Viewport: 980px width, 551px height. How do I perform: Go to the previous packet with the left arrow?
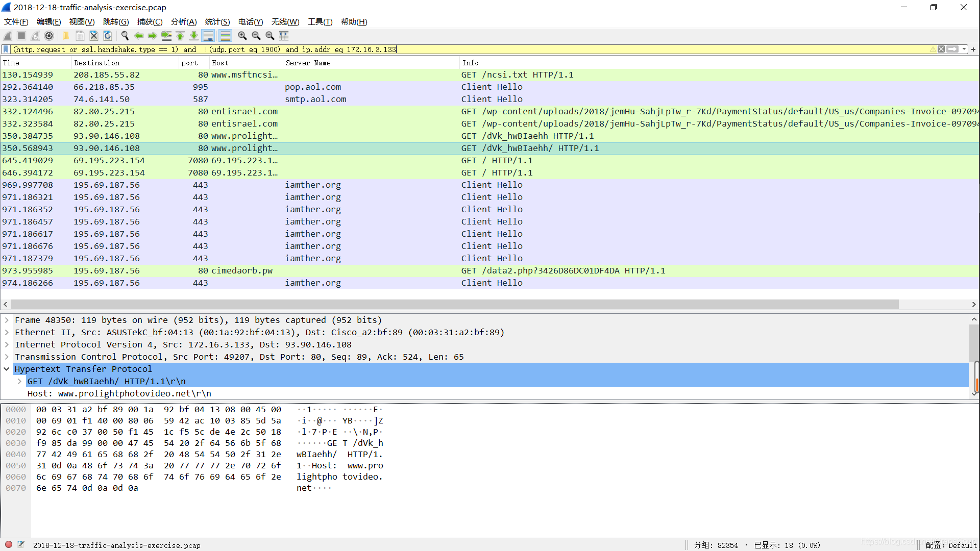point(138,36)
